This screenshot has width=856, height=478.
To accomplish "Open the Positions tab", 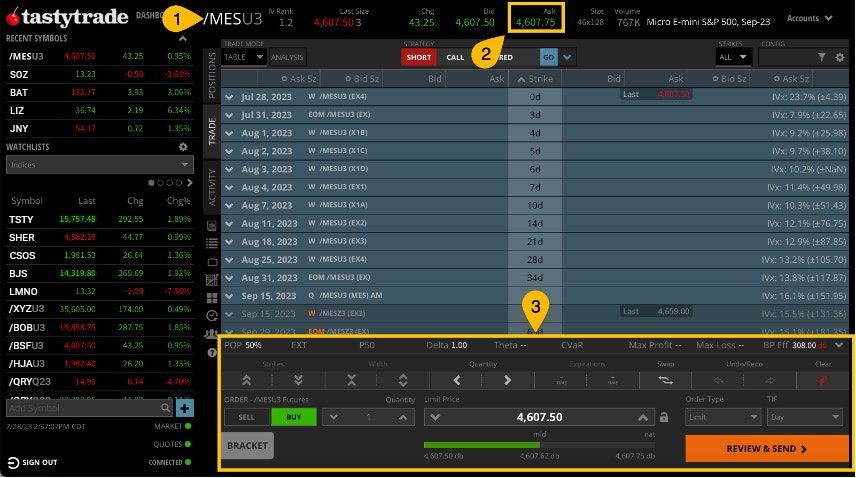I will (212, 75).
